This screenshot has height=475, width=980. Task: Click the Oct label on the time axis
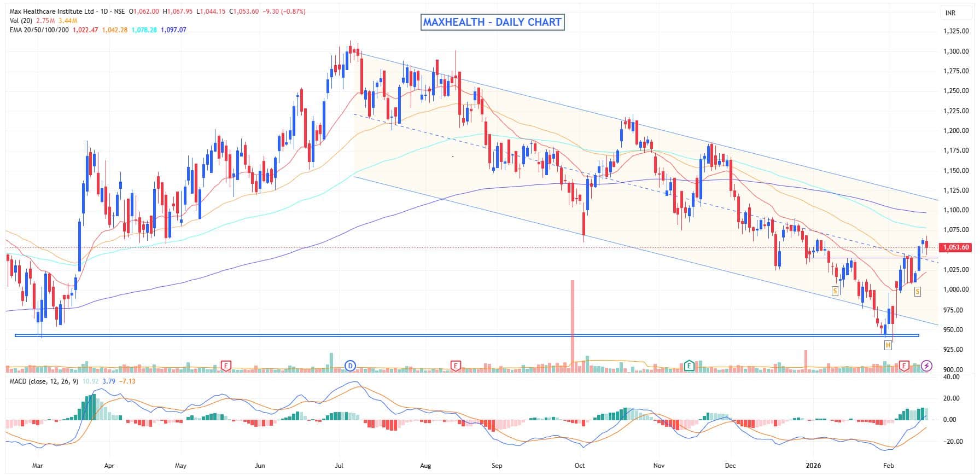pos(580,466)
